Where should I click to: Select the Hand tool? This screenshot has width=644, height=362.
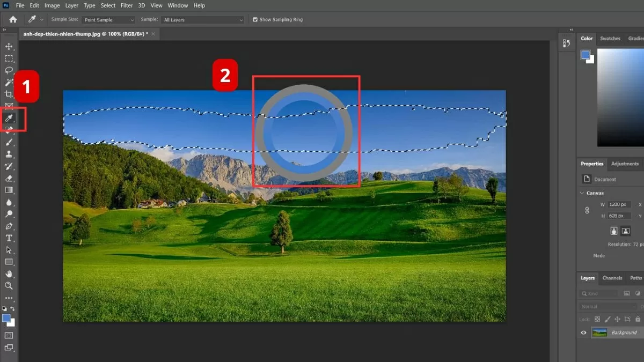pyautogui.click(x=9, y=274)
